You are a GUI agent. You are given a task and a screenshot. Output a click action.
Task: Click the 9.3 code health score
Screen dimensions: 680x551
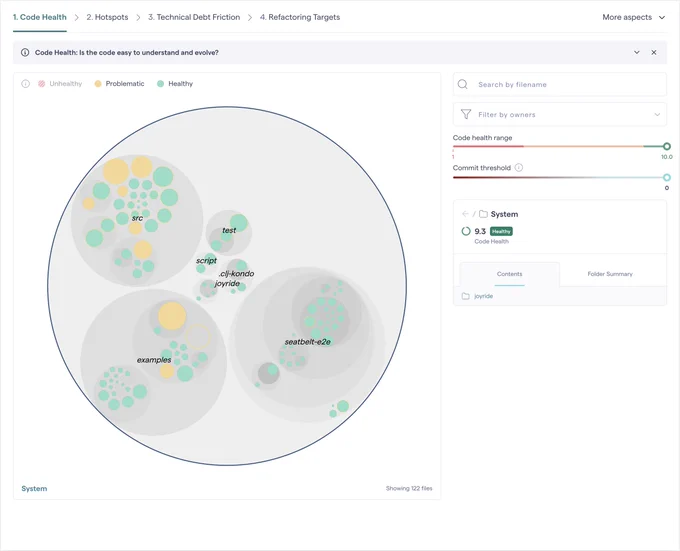[x=480, y=231]
